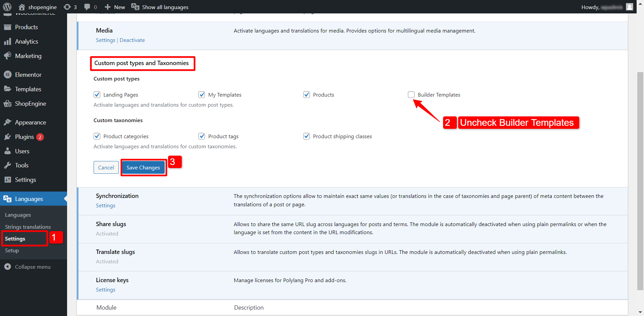Click the Synchronization module title
Screen dimensions: 644x316
click(x=117, y=196)
